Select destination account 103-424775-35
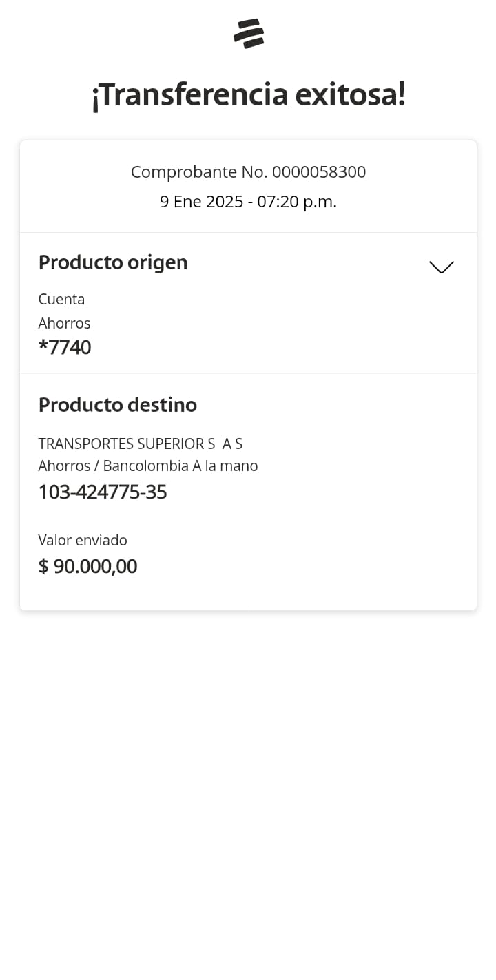The height and width of the screenshot is (980, 496). tap(103, 492)
